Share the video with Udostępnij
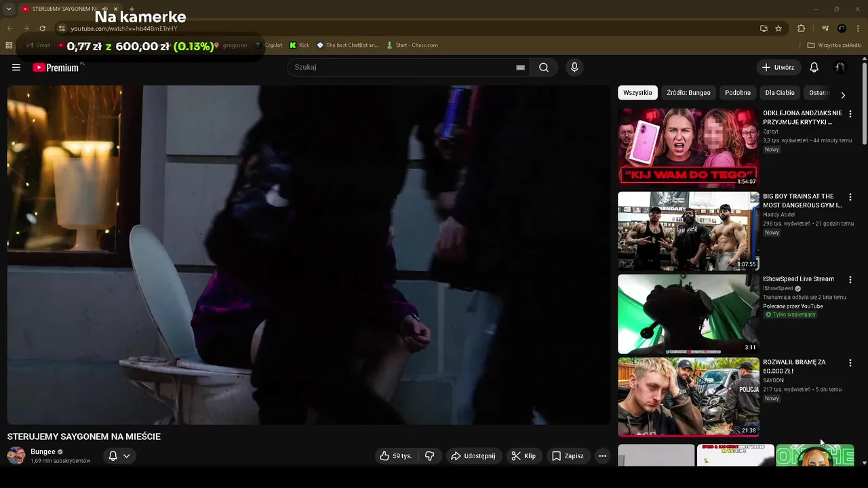 pyautogui.click(x=473, y=456)
